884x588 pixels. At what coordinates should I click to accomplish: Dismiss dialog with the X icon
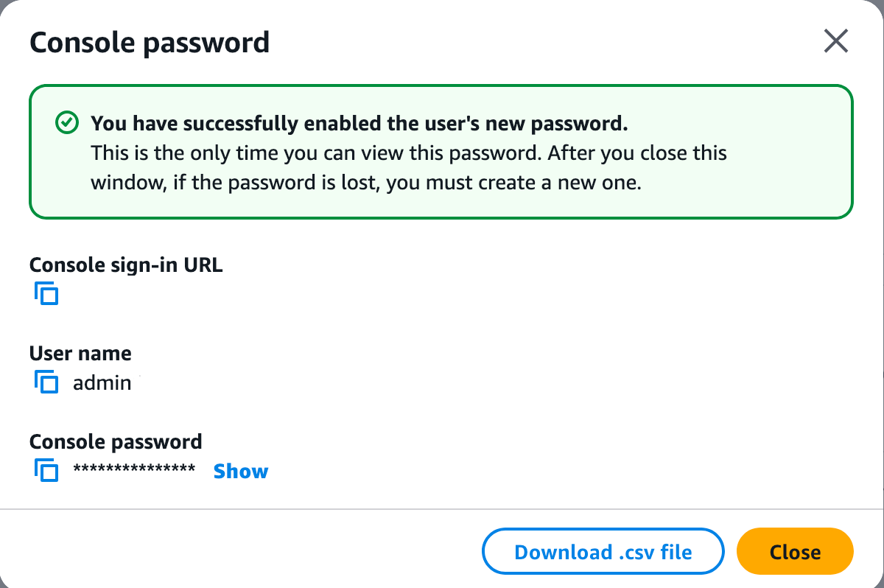(836, 42)
